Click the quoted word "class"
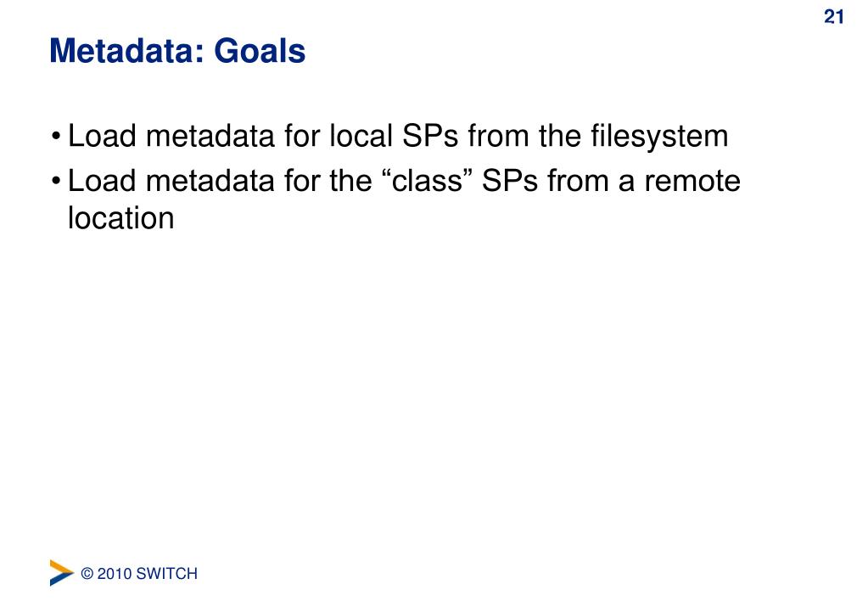The image size is (868, 601). pyautogui.click(x=427, y=181)
